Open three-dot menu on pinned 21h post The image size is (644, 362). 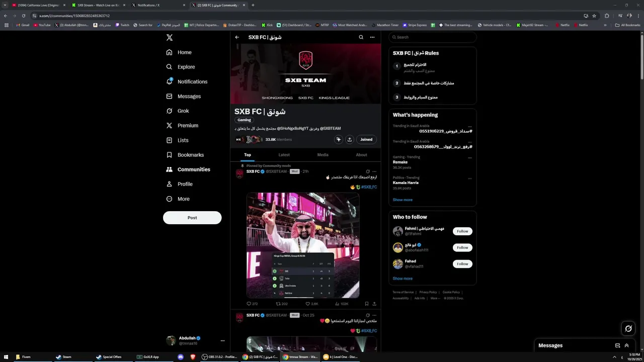click(x=374, y=171)
